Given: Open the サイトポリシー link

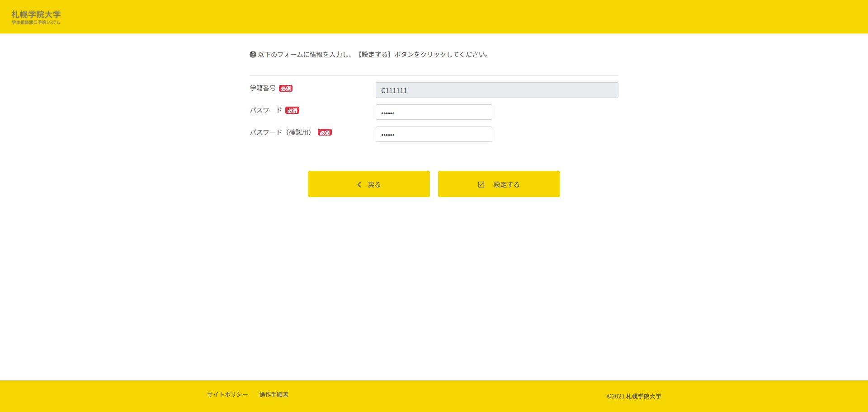Looking at the screenshot, I should [226, 394].
